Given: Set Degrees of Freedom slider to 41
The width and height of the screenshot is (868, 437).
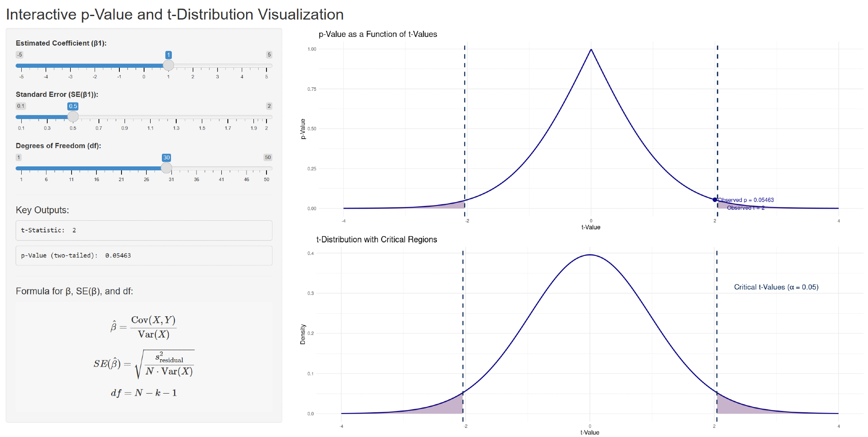Looking at the screenshot, I should (x=221, y=168).
